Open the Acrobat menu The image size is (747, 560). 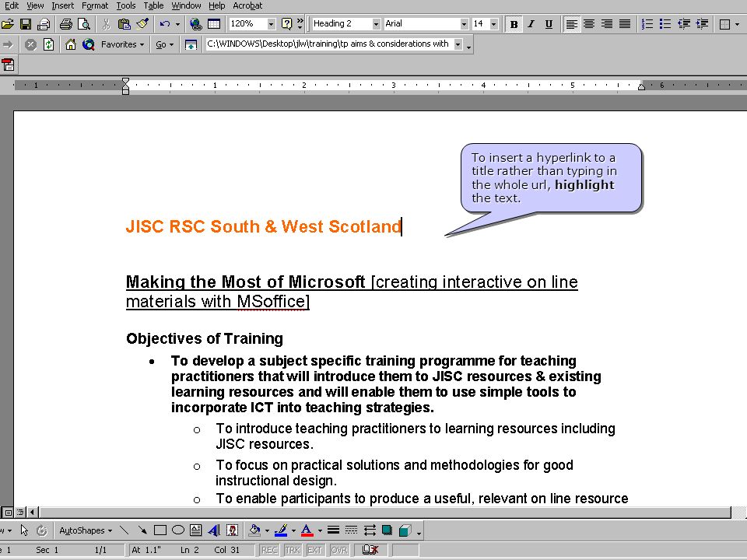[x=247, y=5]
